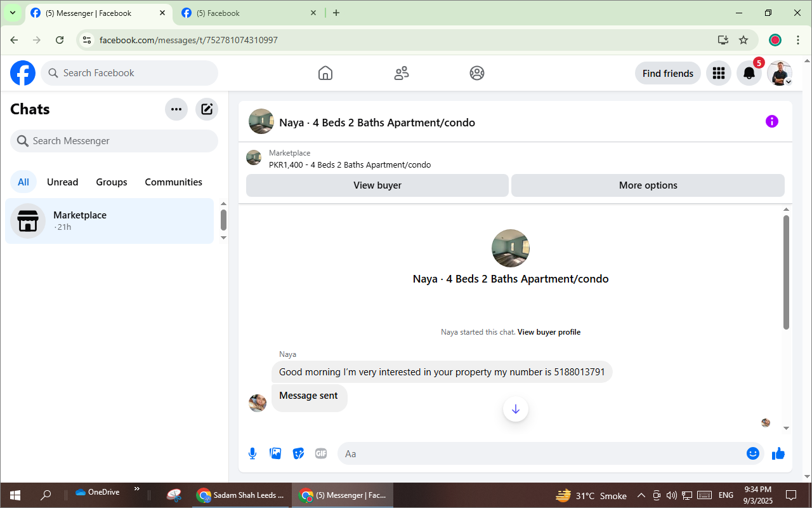812x508 pixels.
Task: Click the Chrome address bar URL
Action: coord(188,40)
